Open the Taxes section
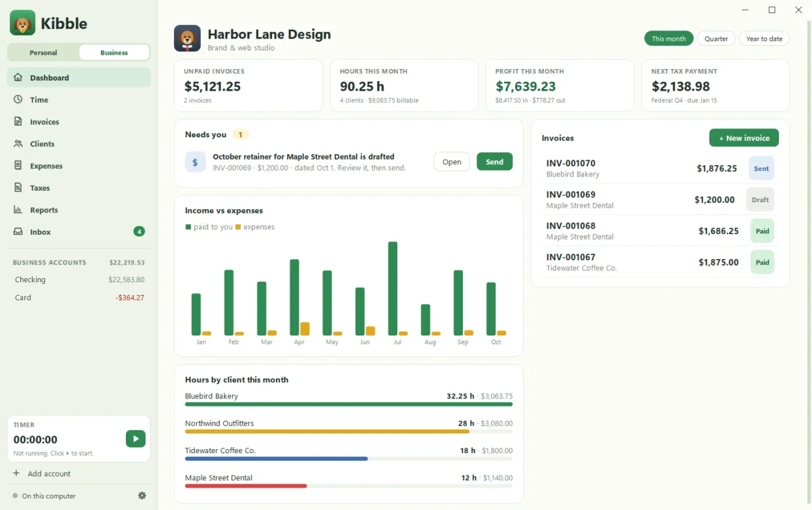The height and width of the screenshot is (510, 812). [x=78, y=187]
